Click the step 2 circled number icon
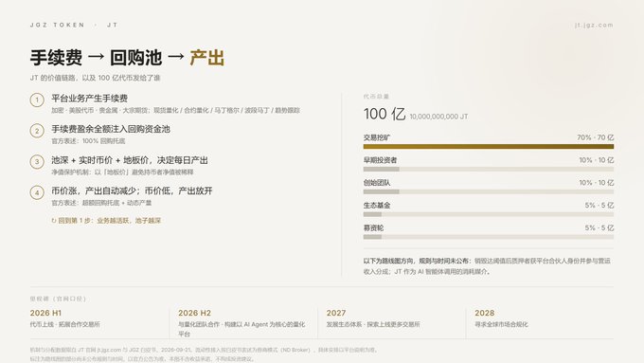 pyautogui.click(x=37, y=131)
